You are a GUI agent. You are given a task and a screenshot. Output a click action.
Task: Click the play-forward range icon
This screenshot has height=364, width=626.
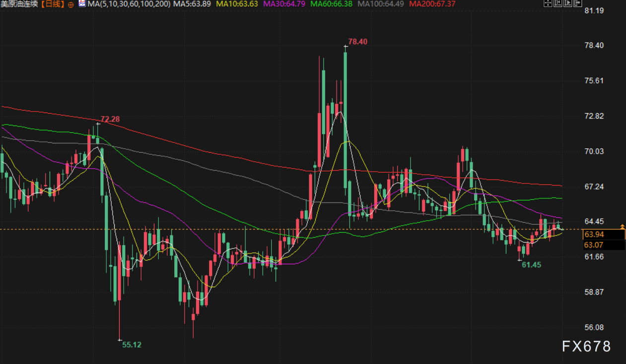567,4
